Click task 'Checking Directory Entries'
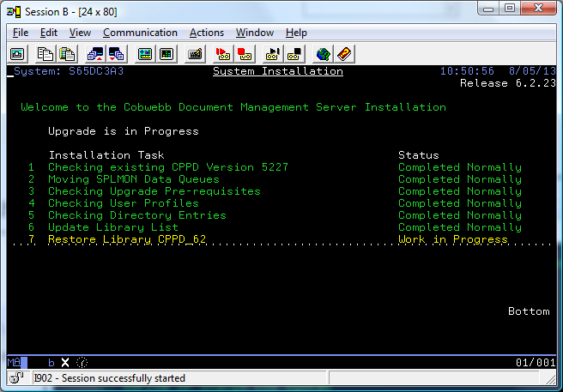This screenshot has height=392, width=563. 137,215
